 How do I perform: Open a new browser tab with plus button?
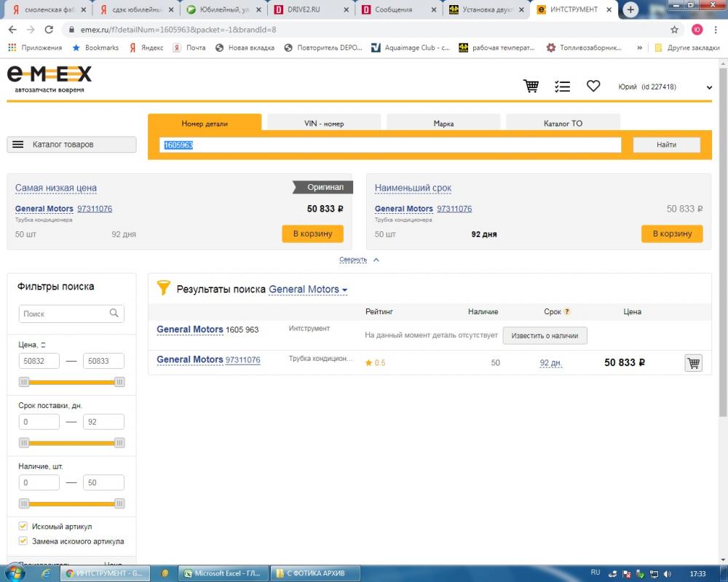click(x=630, y=9)
